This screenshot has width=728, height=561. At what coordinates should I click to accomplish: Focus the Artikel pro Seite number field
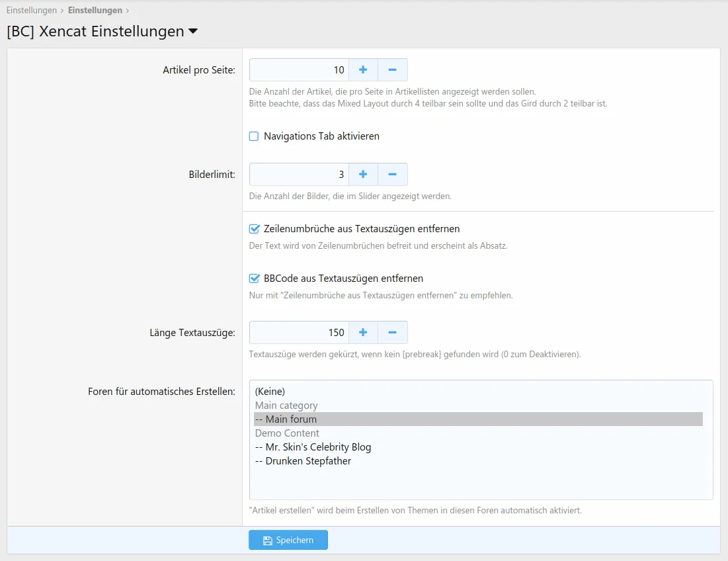tap(299, 69)
